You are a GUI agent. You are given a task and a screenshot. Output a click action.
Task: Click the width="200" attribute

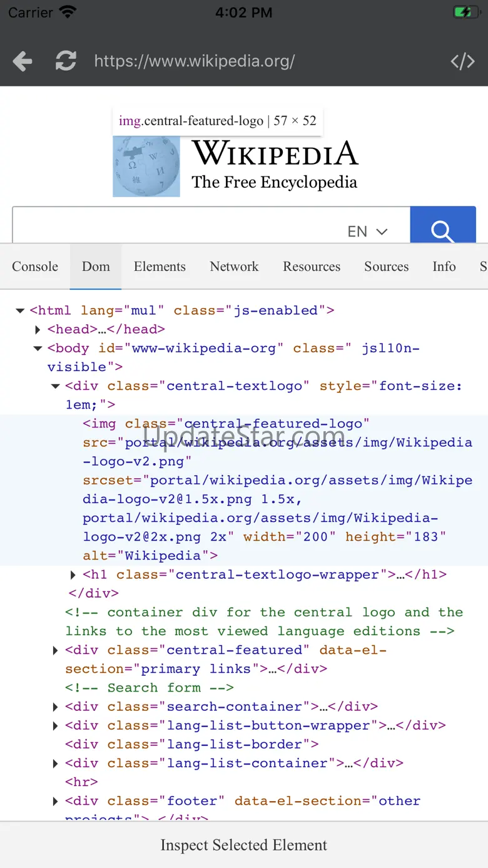(290, 537)
